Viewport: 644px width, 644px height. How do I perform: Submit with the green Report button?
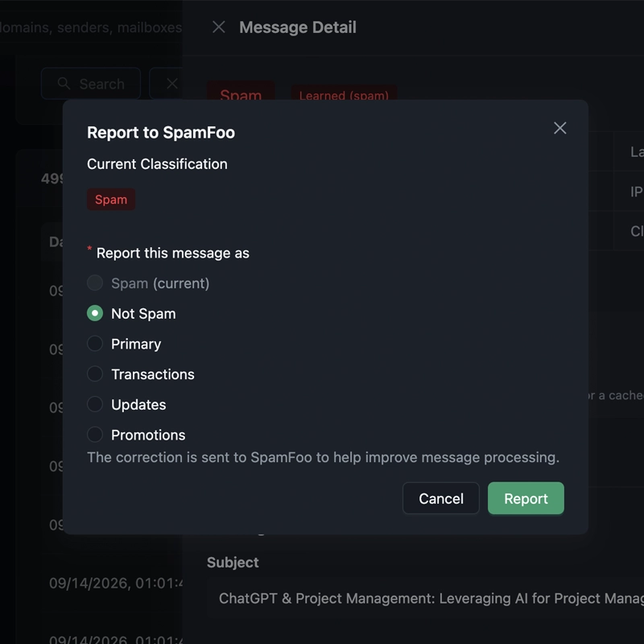(526, 498)
